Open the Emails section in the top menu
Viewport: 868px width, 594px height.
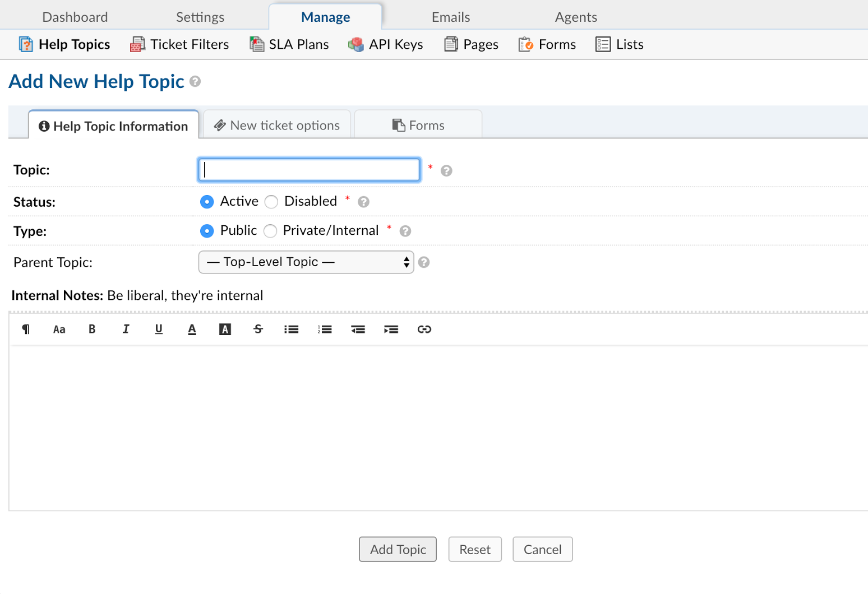click(x=450, y=16)
